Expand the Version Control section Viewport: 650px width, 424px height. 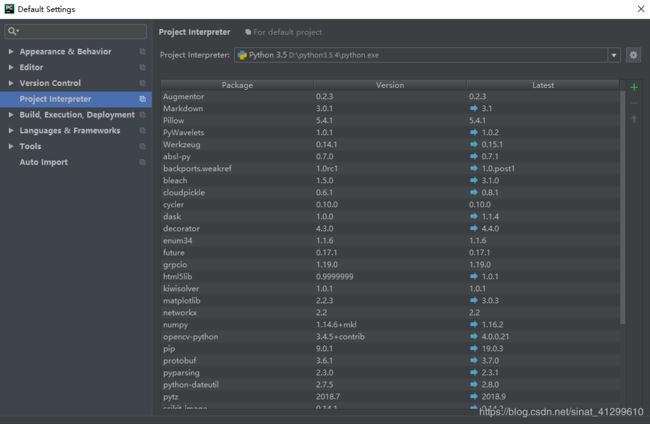[x=11, y=83]
